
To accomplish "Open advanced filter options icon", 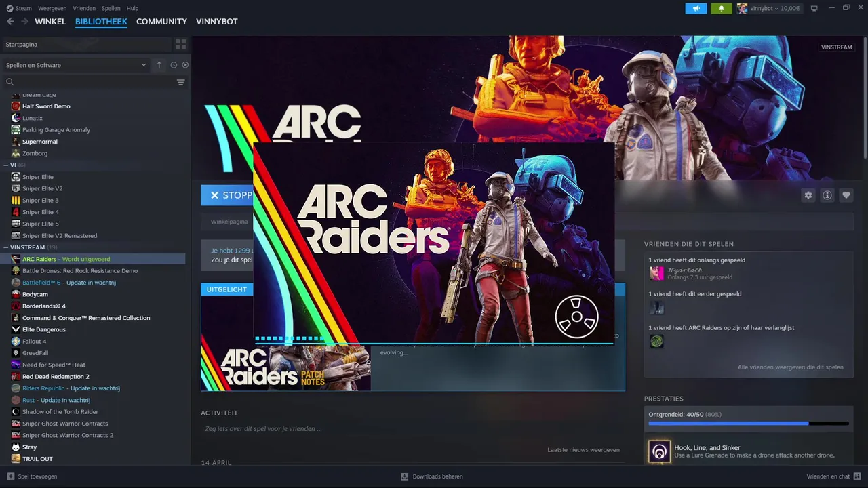I will point(180,82).
